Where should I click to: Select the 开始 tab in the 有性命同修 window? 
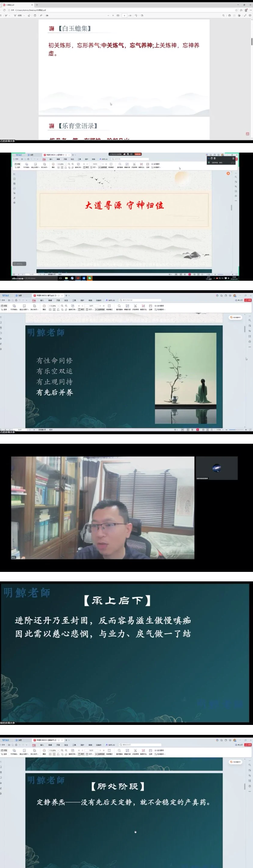(x=34, y=300)
